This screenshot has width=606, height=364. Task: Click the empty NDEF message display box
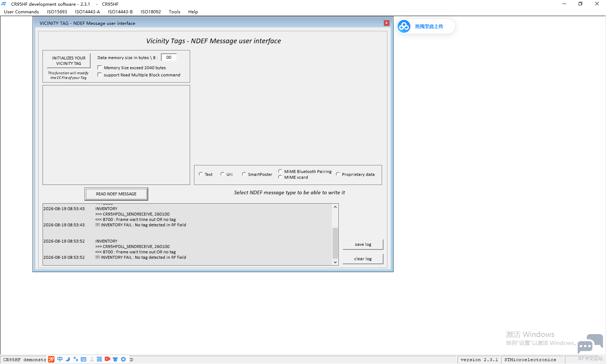click(x=116, y=135)
